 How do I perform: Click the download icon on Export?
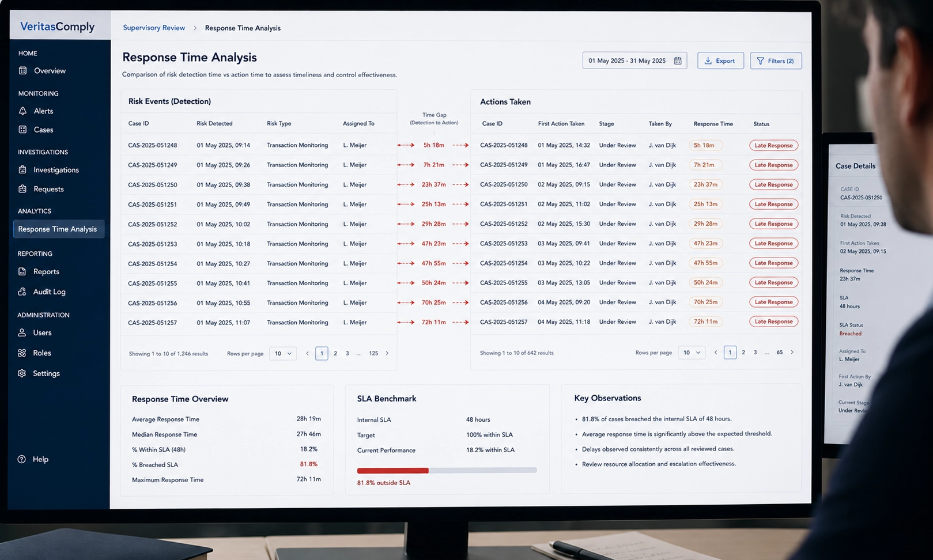pos(708,60)
